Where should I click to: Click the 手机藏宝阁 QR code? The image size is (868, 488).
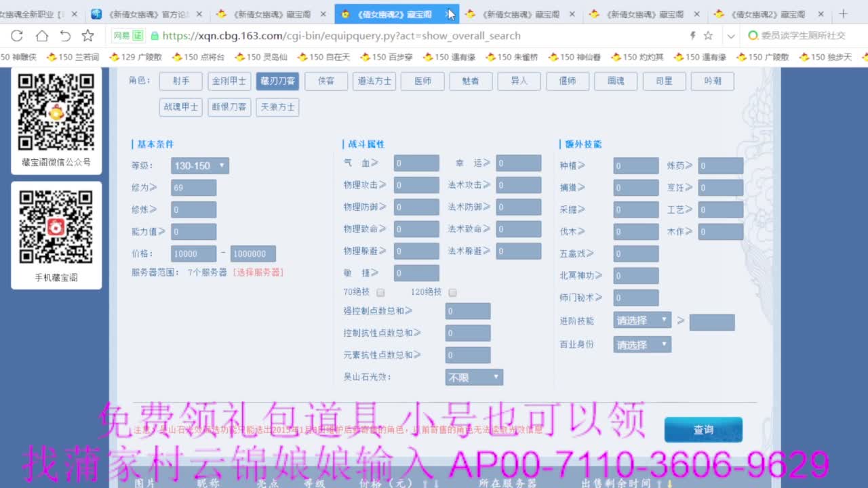point(56,227)
